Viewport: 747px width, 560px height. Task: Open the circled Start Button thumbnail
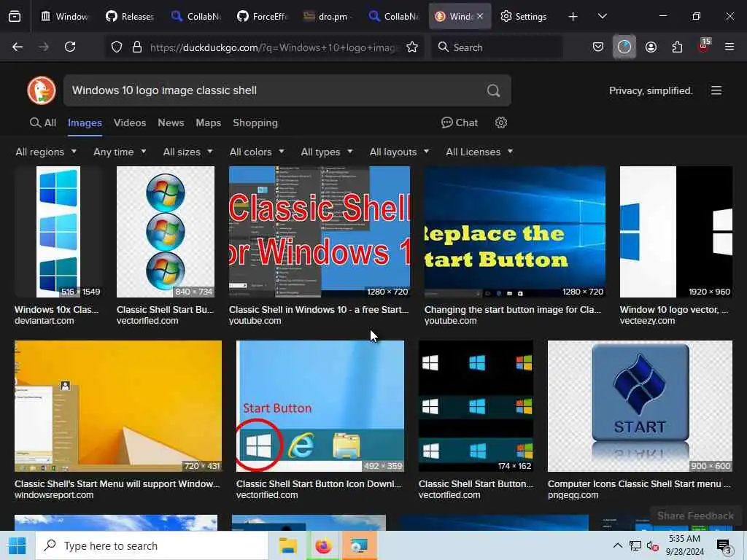click(320, 406)
